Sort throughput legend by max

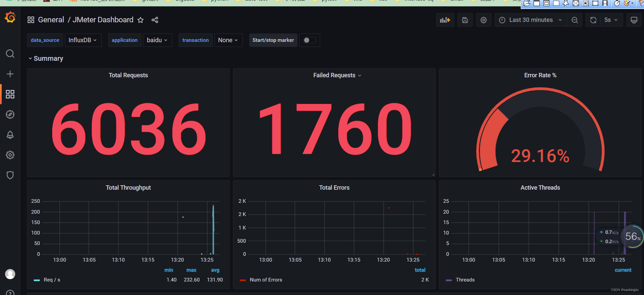click(x=191, y=270)
